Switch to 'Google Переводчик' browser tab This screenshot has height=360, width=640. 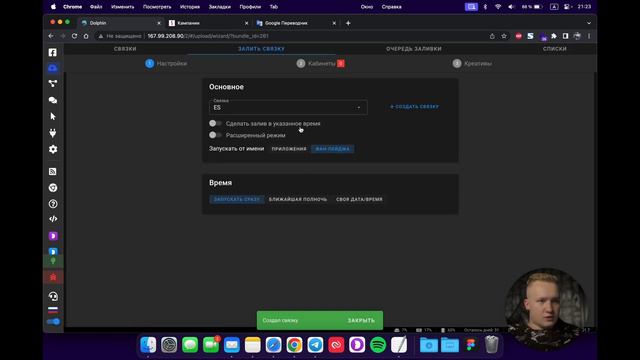coord(296,23)
